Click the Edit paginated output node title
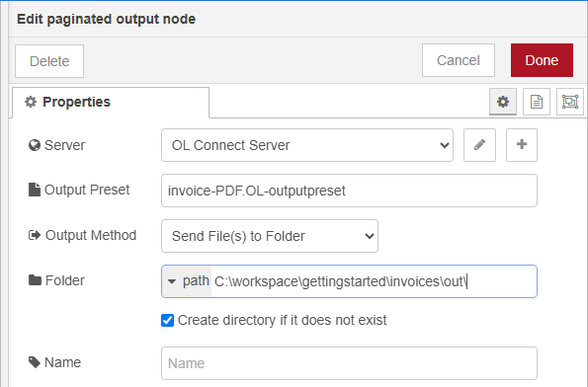588x387 pixels. [x=106, y=19]
